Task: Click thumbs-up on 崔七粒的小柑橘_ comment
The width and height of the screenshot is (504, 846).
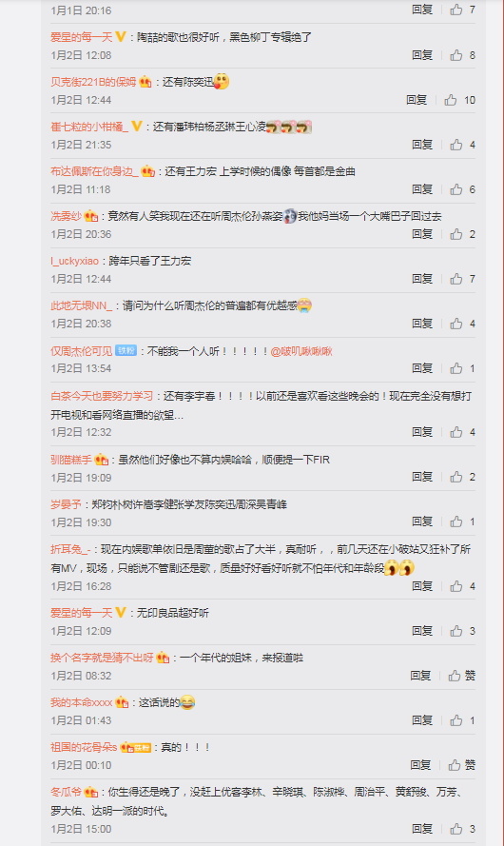Action: 456,145
